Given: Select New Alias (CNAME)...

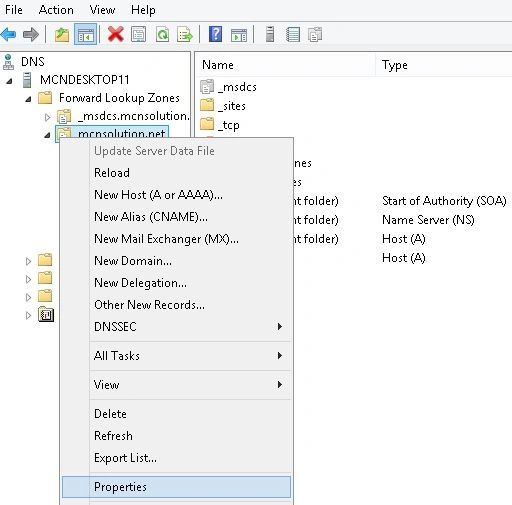Looking at the screenshot, I should pyautogui.click(x=176, y=217).
